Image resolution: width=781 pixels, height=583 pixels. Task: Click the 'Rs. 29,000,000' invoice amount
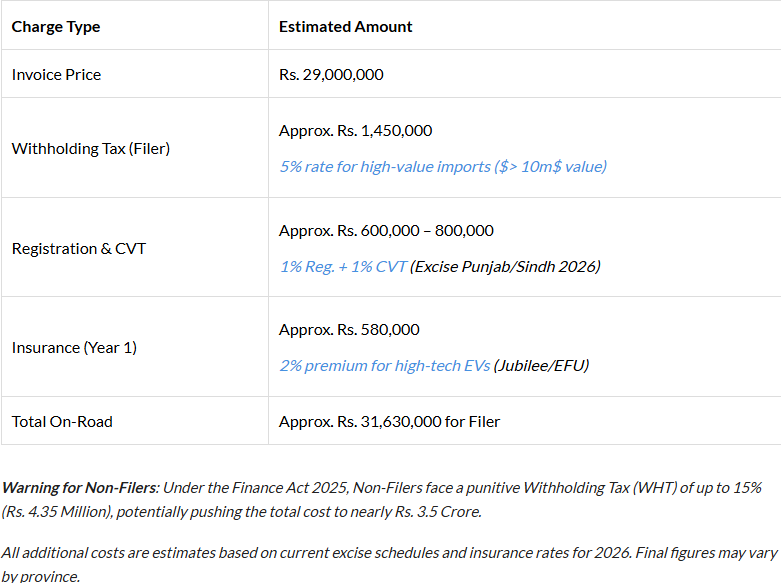tap(331, 74)
